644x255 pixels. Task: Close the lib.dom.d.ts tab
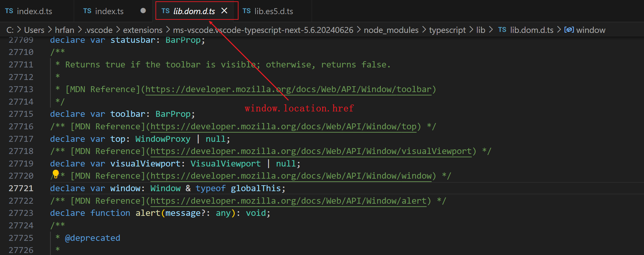coord(224,11)
